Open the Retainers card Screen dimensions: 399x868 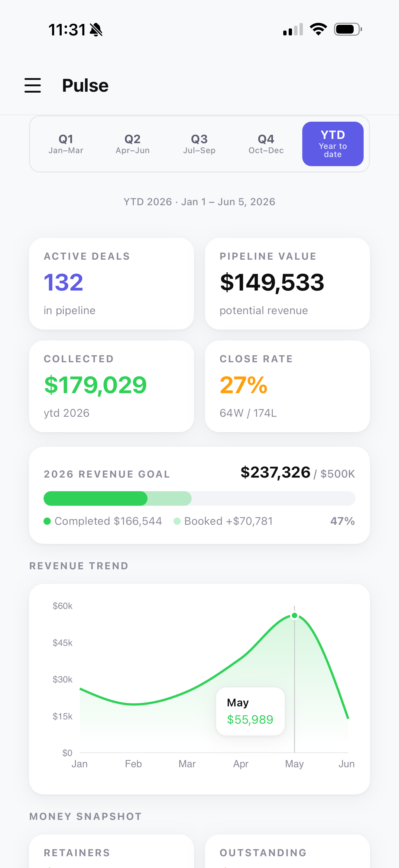pos(111,851)
